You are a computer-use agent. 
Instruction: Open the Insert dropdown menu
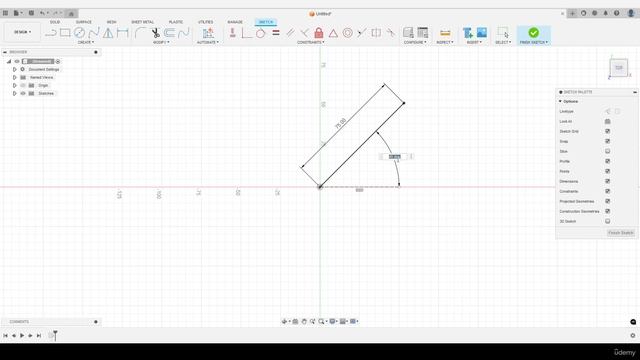tap(474, 42)
